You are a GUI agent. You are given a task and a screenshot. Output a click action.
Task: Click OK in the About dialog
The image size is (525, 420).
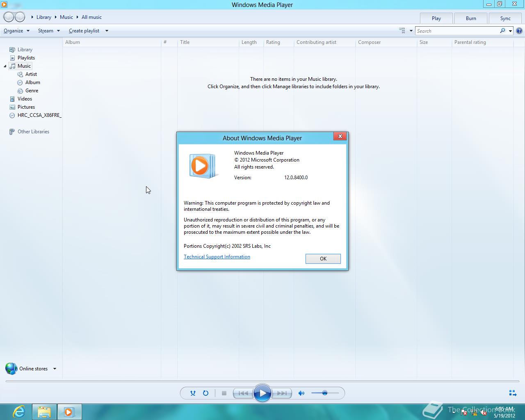click(x=323, y=259)
